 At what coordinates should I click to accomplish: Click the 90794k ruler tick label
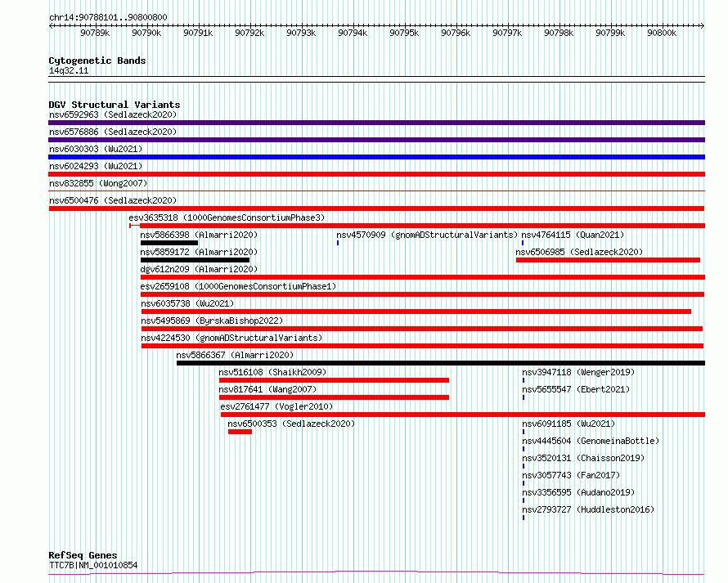[353, 33]
